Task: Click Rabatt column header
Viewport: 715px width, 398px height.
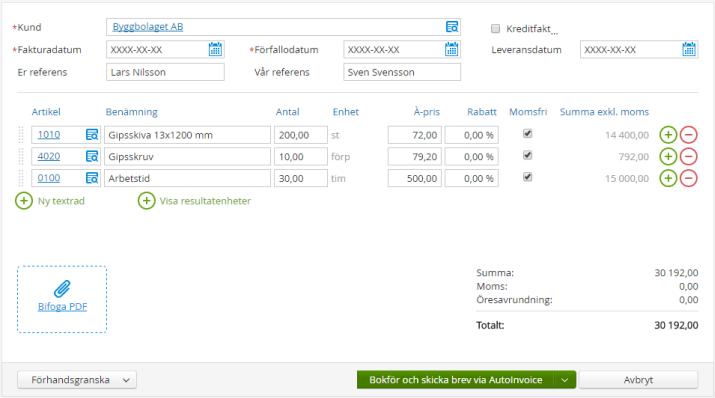Action: (x=482, y=112)
